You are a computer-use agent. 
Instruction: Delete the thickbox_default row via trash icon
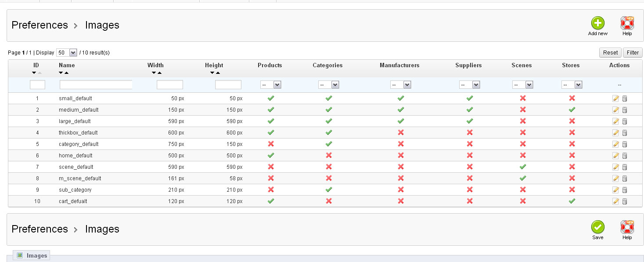pos(625,133)
